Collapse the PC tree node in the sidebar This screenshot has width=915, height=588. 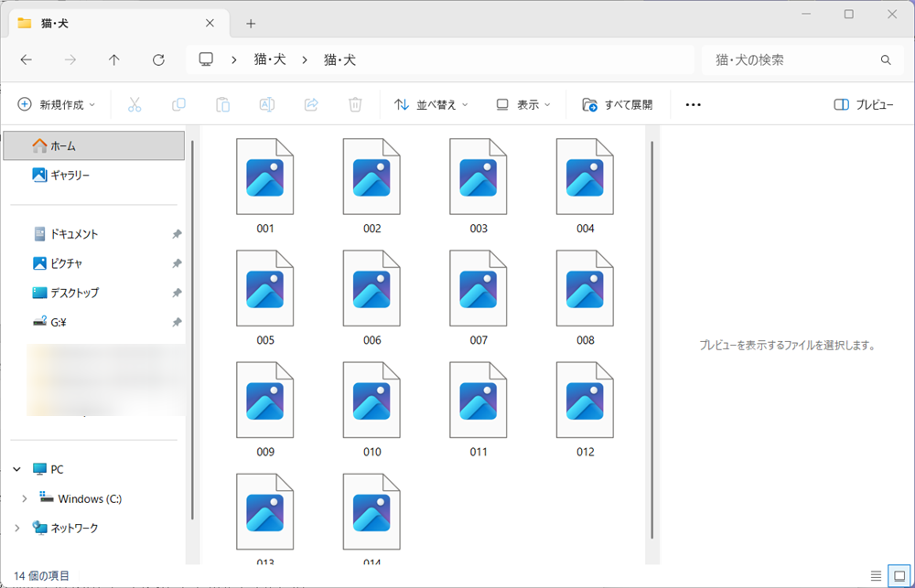(16, 468)
